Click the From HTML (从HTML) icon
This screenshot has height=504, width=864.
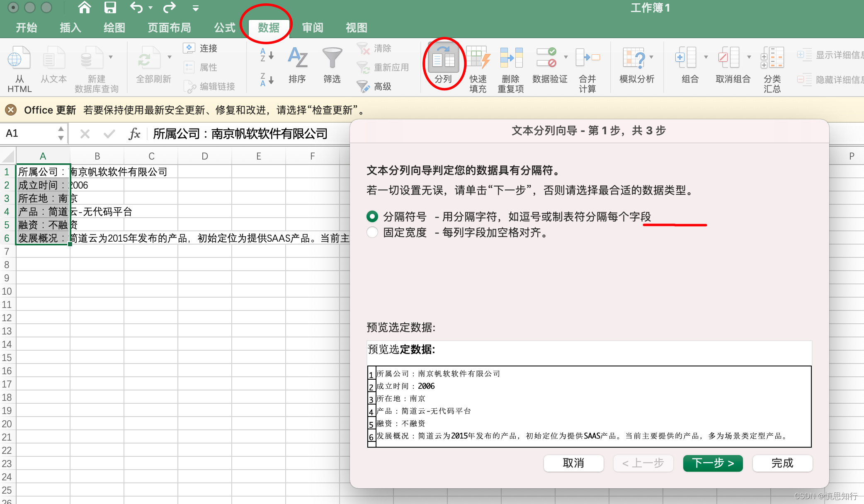click(19, 58)
